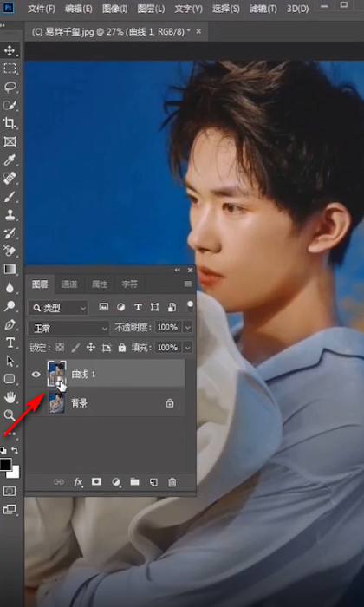
Task: Select the Rectangle shape tool
Action: pyautogui.click(x=10, y=379)
